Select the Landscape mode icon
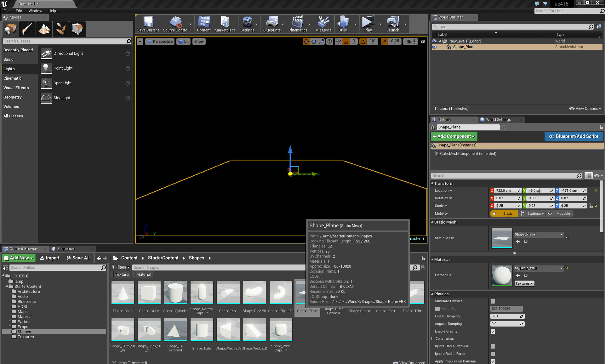This screenshot has height=364, width=605. tap(44, 29)
